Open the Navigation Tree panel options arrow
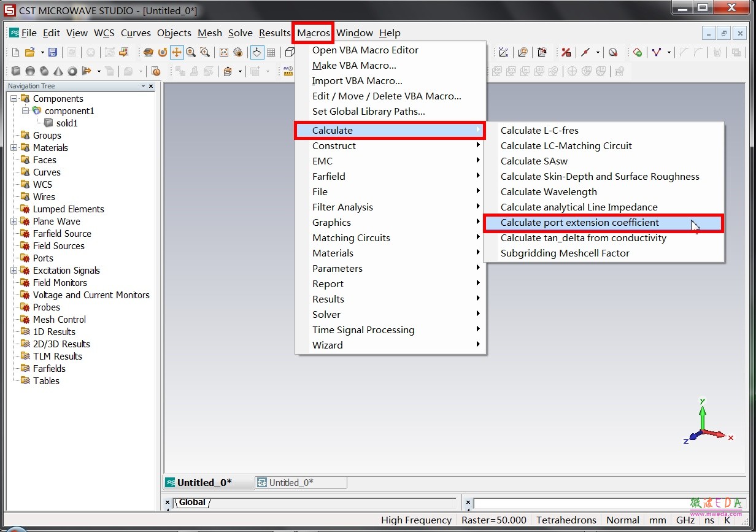This screenshot has width=756, height=532. (144, 87)
